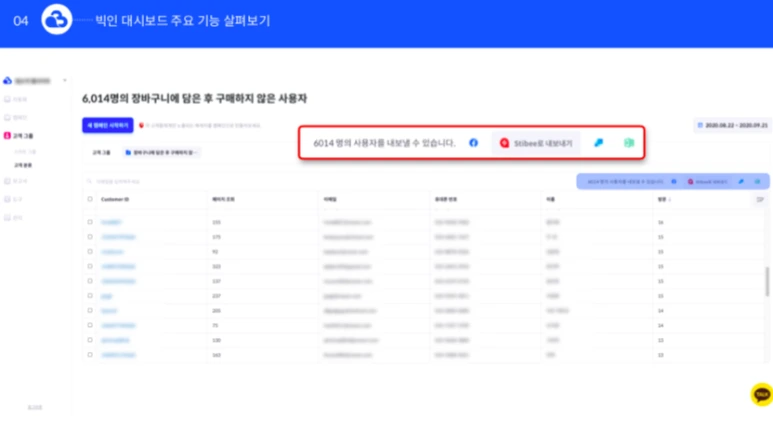Image resolution: width=773 pixels, height=431 pixels.
Task: Check the row with 137 page views
Action: click(x=90, y=281)
